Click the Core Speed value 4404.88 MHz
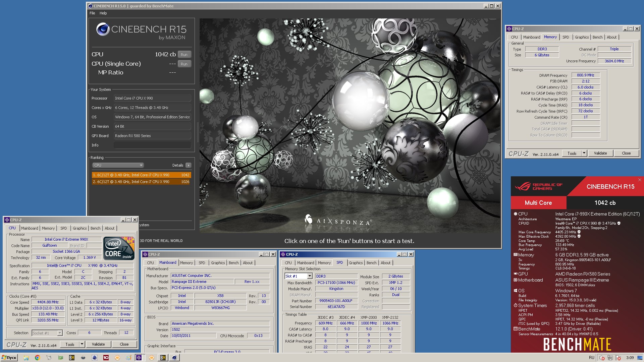644x362 pixels. (x=48, y=302)
